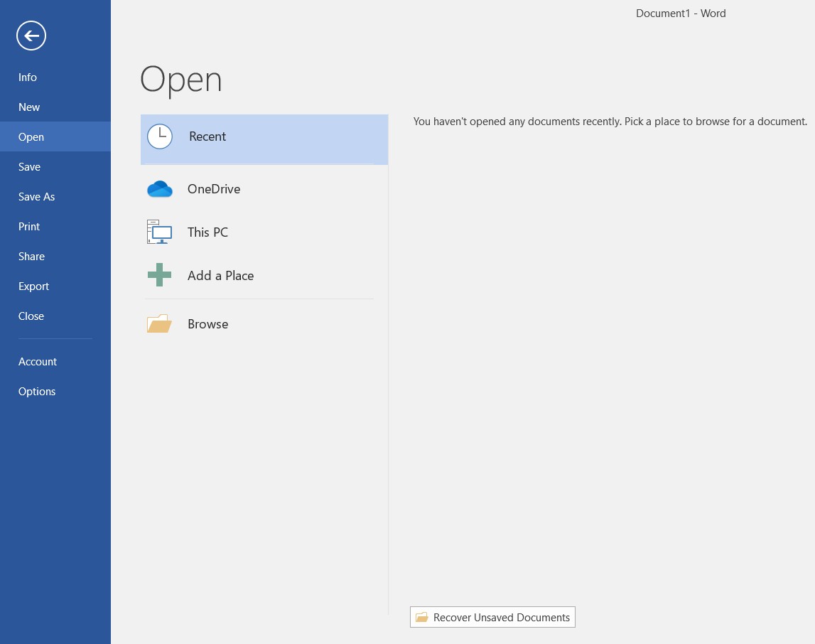Open the Print panel

(29, 226)
